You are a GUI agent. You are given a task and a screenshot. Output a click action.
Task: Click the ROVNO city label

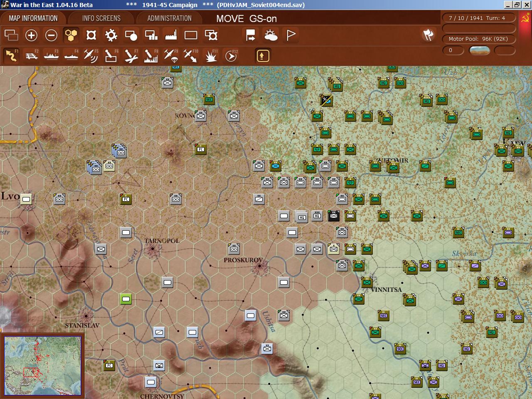tap(185, 115)
